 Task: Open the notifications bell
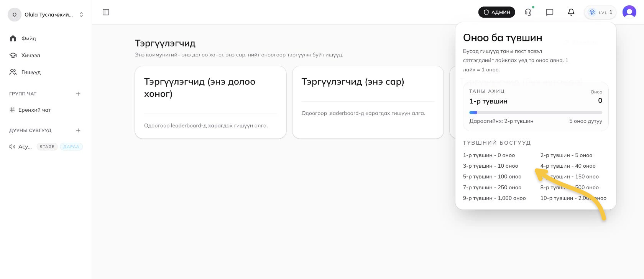[571, 12]
